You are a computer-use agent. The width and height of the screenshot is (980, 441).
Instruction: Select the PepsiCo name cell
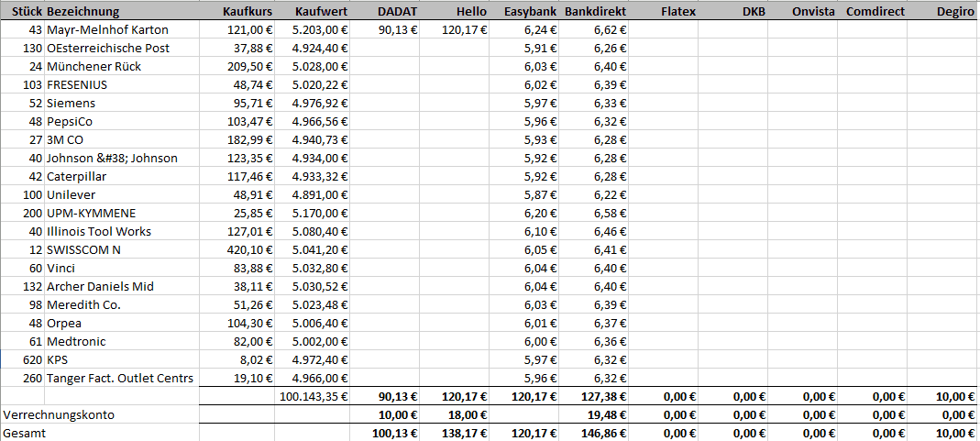[122, 121]
